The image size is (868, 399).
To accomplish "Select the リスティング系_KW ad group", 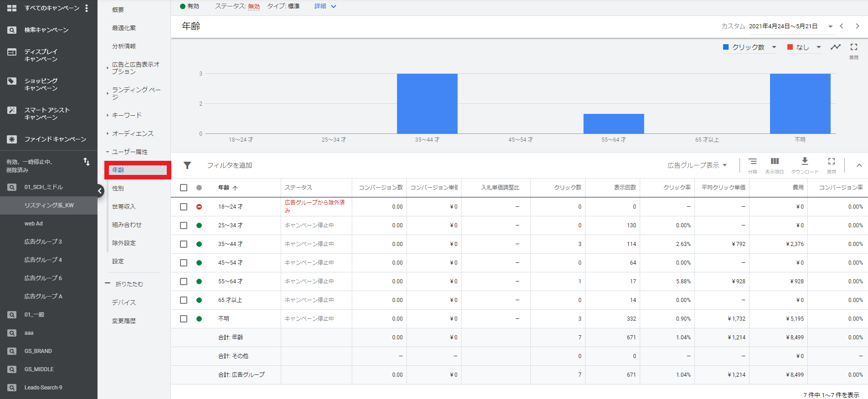I will coord(49,205).
